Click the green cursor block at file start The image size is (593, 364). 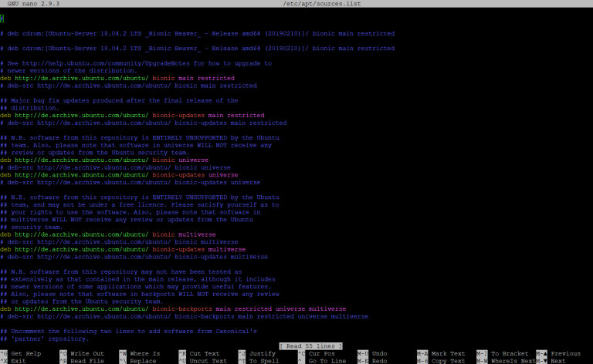point(2,19)
